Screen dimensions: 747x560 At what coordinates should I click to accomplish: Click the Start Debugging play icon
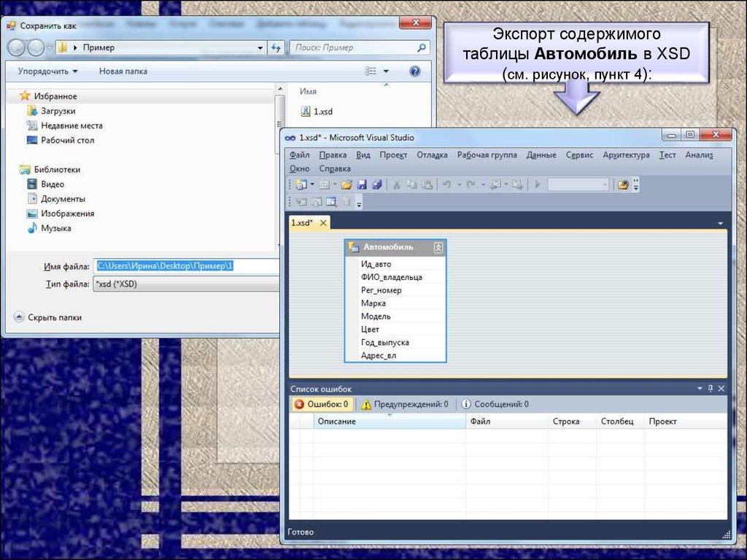538,185
